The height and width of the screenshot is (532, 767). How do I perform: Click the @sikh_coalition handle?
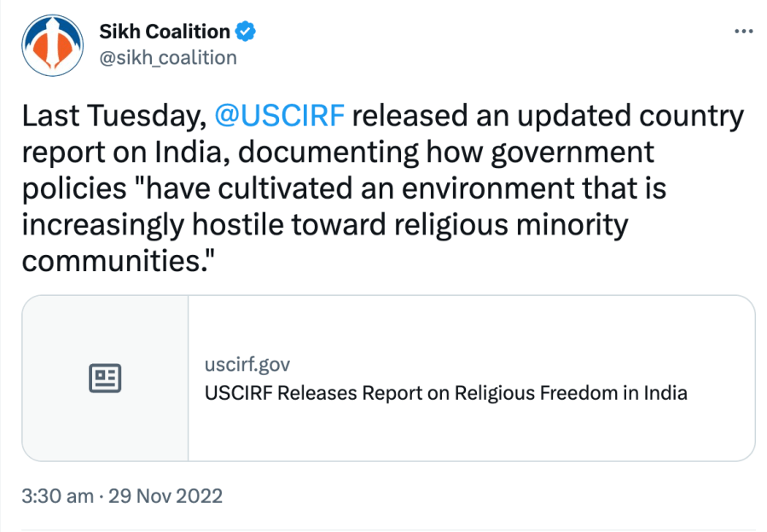[168, 58]
